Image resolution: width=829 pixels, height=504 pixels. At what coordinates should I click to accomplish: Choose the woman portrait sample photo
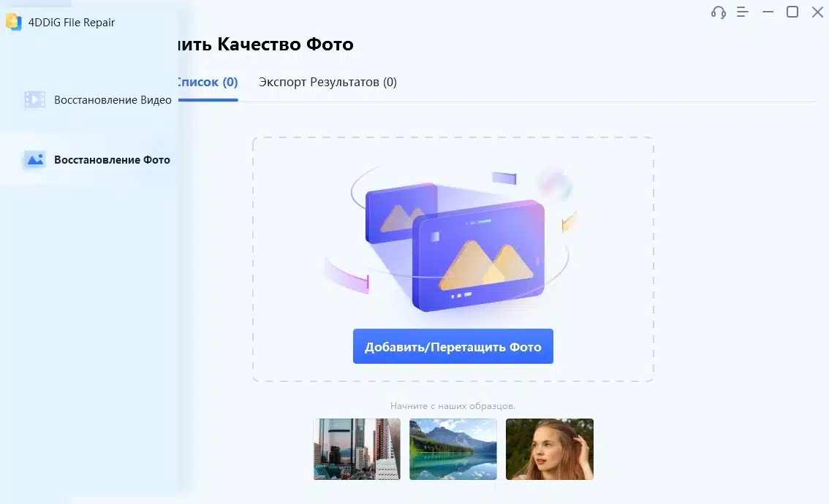pos(550,448)
